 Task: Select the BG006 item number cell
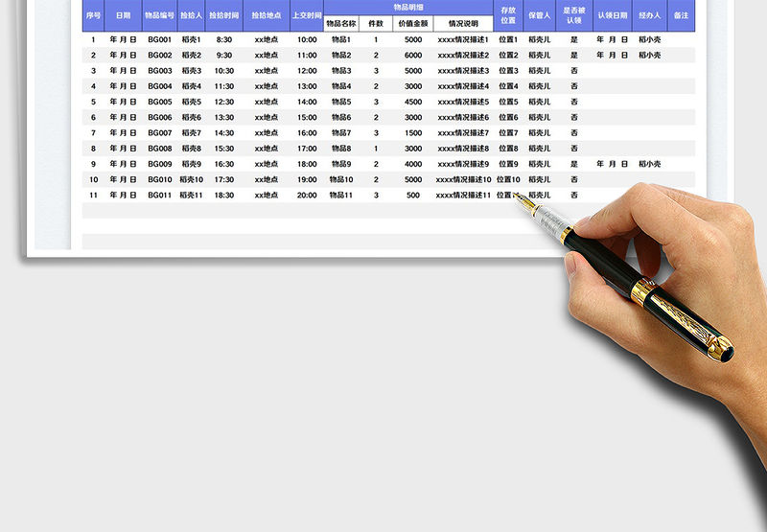tap(159, 118)
